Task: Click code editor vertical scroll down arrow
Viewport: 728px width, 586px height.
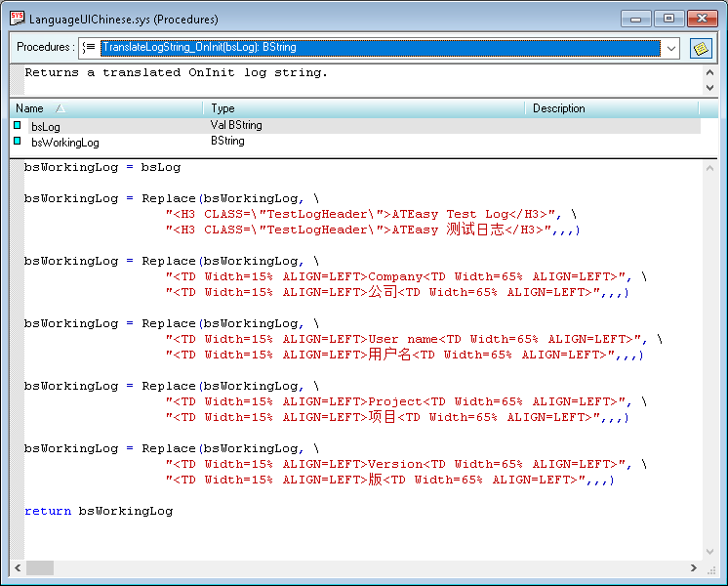Action: [709, 552]
